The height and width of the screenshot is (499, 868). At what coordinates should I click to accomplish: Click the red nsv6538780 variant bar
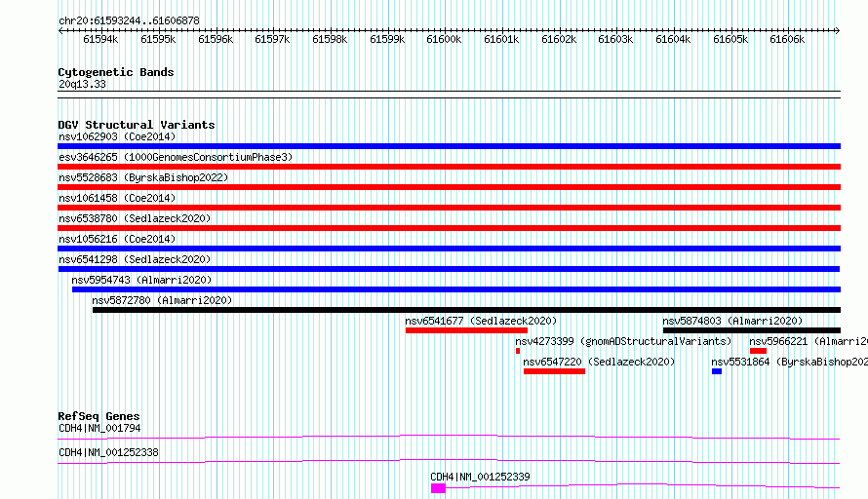449,228
